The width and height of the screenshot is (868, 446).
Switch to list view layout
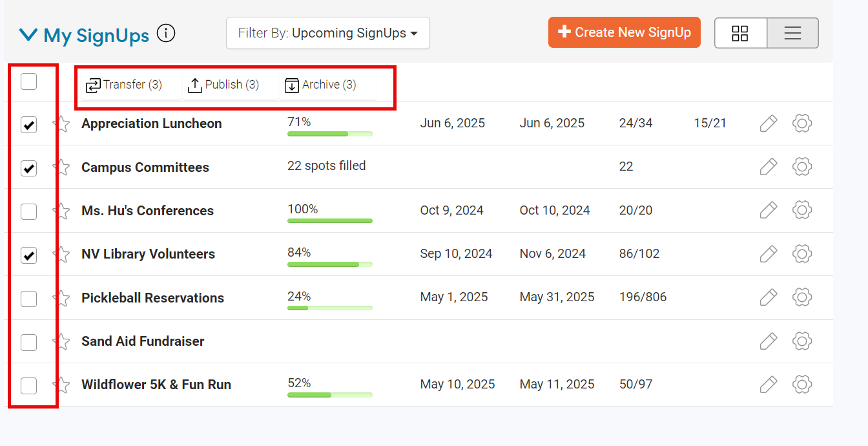click(792, 33)
